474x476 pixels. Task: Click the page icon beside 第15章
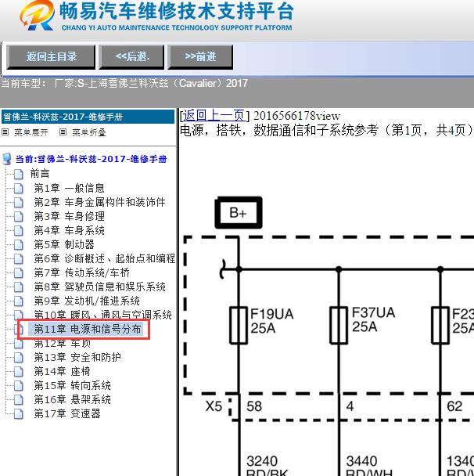pyautogui.click(x=19, y=386)
